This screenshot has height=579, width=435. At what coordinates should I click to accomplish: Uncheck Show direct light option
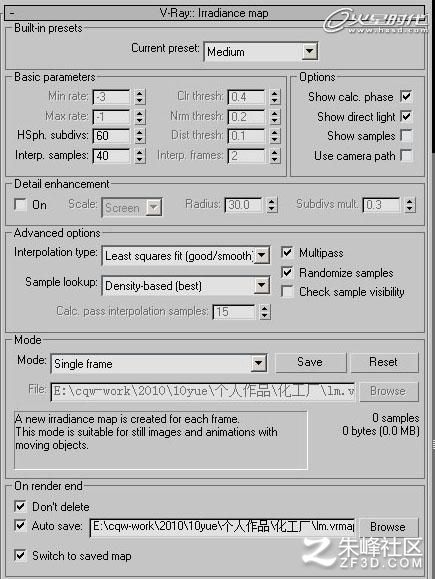point(406,116)
